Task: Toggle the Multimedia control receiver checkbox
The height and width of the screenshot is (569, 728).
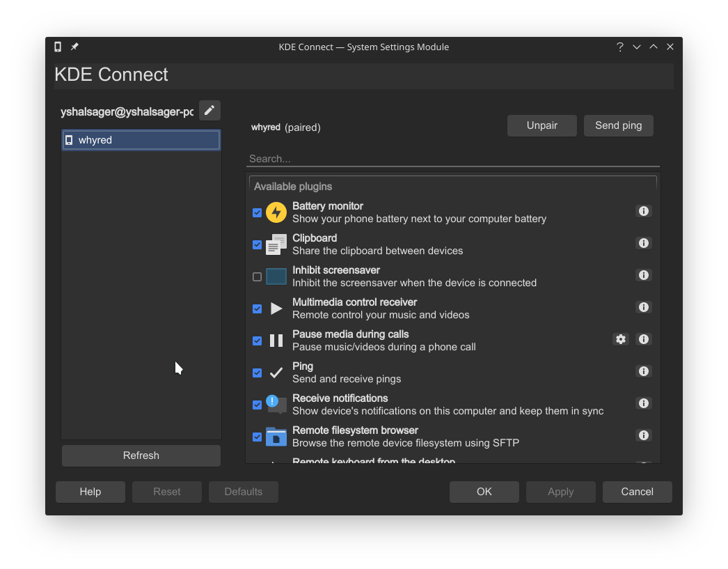Action: tap(258, 309)
